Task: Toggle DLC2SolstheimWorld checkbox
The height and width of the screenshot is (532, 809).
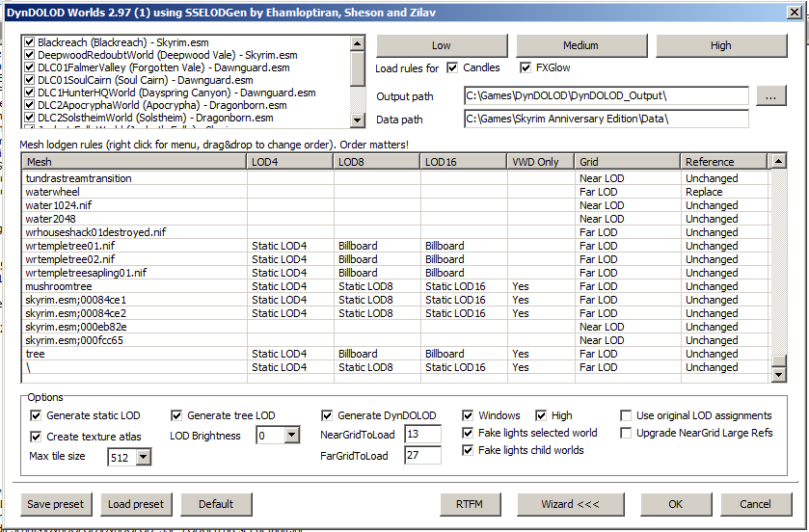Action: pyautogui.click(x=29, y=118)
